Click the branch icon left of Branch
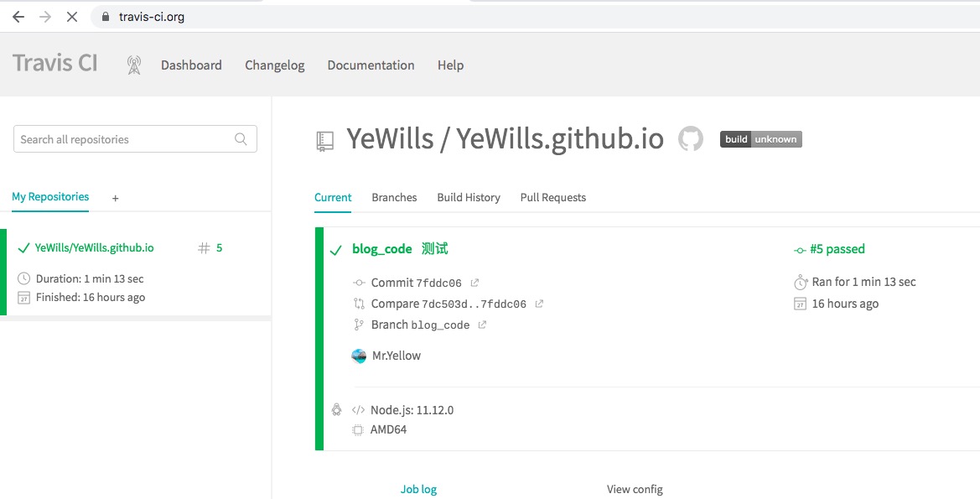The image size is (980, 499). click(x=359, y=325)
